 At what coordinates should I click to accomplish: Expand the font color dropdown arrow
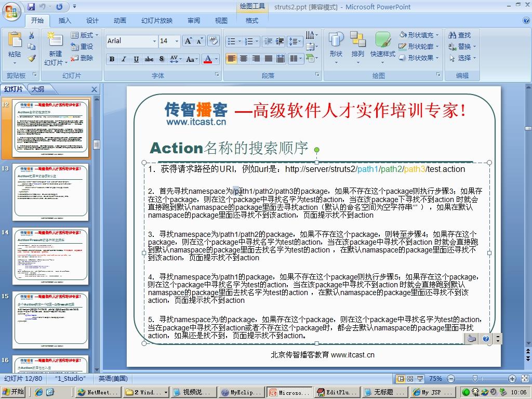(x=216, y=59)
